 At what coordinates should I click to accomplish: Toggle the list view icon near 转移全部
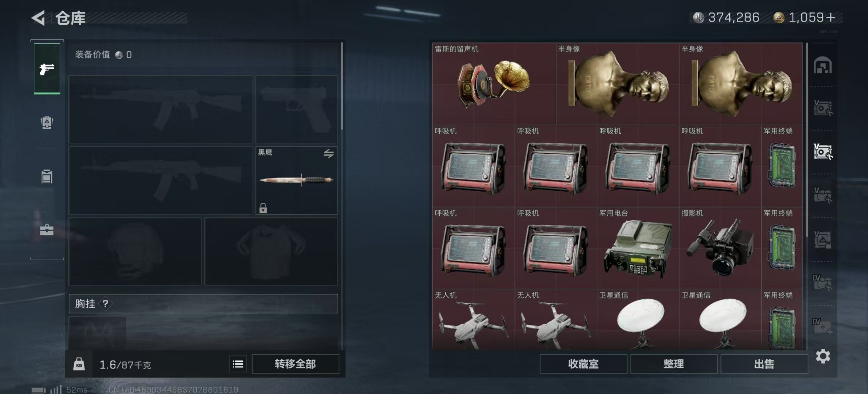[x=238, y=364]
